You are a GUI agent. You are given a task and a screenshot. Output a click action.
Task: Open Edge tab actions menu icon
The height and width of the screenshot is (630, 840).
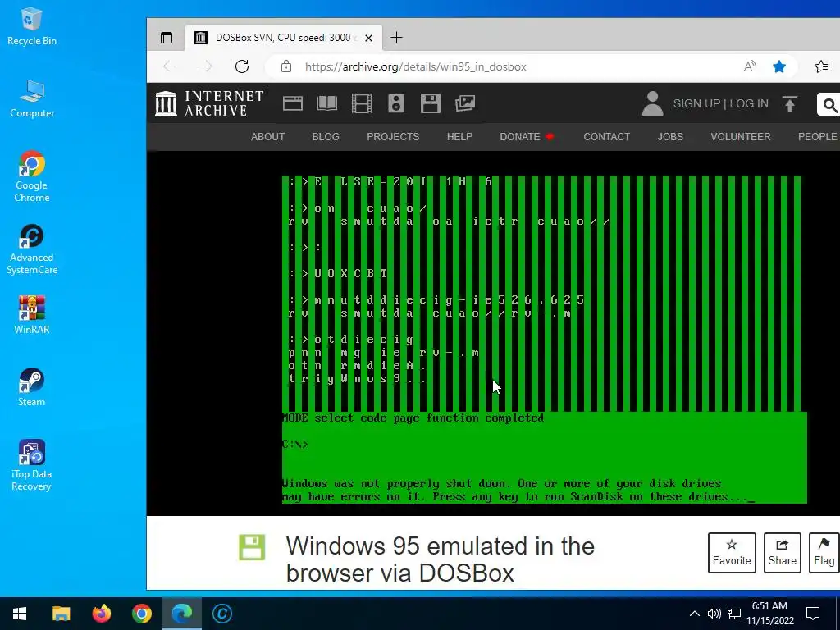coord(167,38)
